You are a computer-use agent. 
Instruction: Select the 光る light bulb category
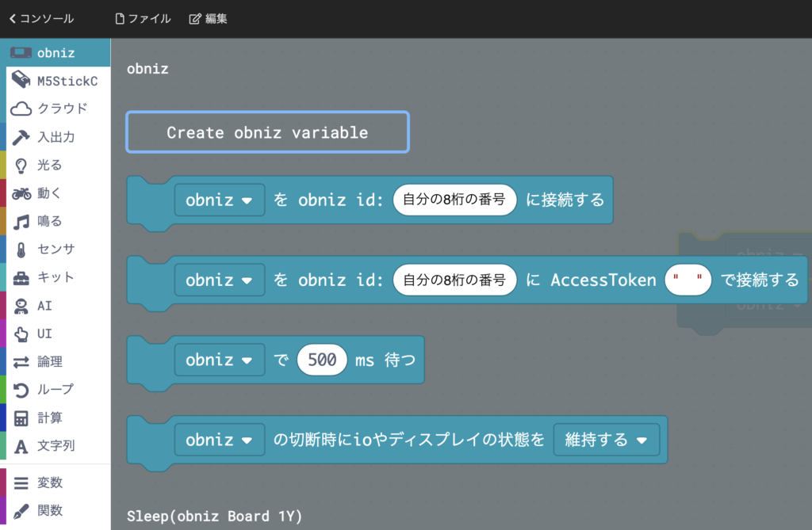coord(56,165)
